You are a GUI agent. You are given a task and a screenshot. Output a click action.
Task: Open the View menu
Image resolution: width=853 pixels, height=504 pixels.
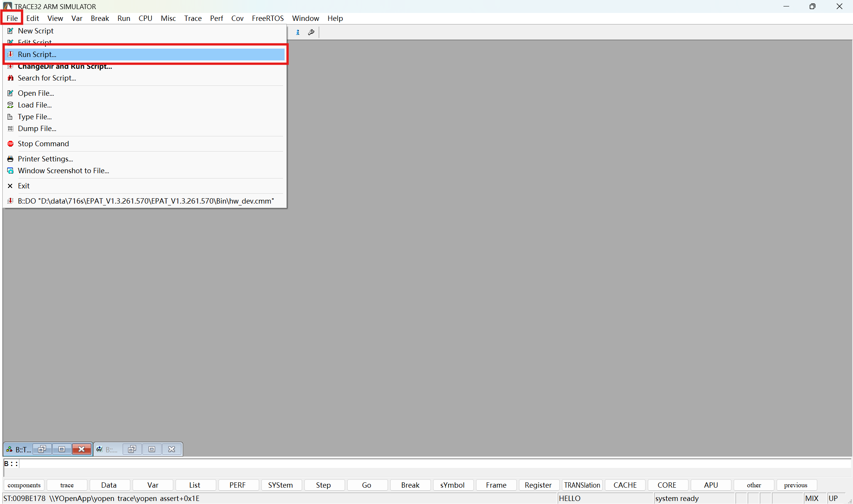[x=55, y=18]
